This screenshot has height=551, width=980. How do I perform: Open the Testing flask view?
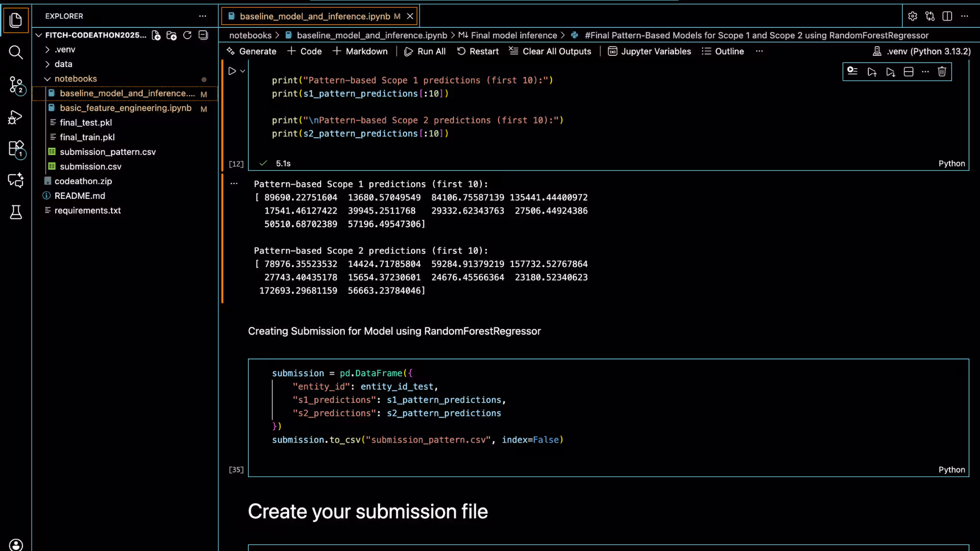pos(16,212)
